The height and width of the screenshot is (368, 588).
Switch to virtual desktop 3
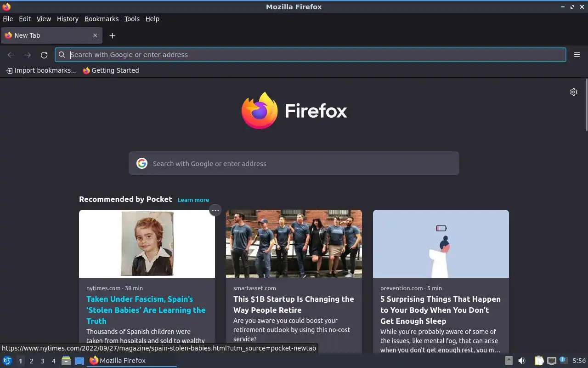(x=42, y=361)
